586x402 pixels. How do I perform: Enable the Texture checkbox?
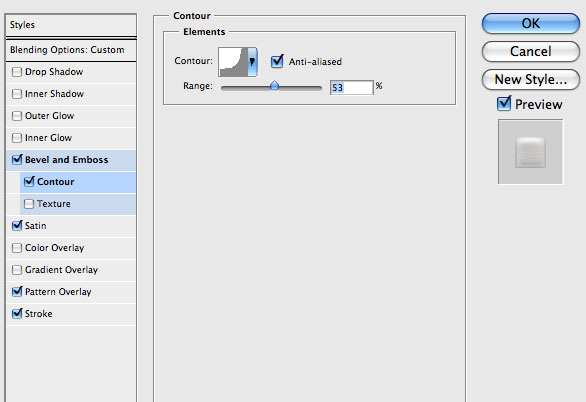tap(29, 204)
